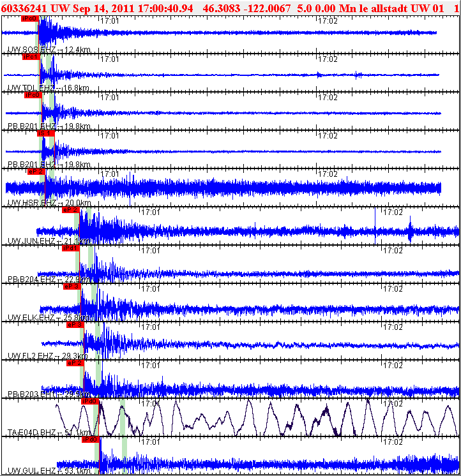The image size is (461, 476).
Task: Click station label 'UW ELK EHZ -- 25.8km'
Action: (x=49, y=317)
